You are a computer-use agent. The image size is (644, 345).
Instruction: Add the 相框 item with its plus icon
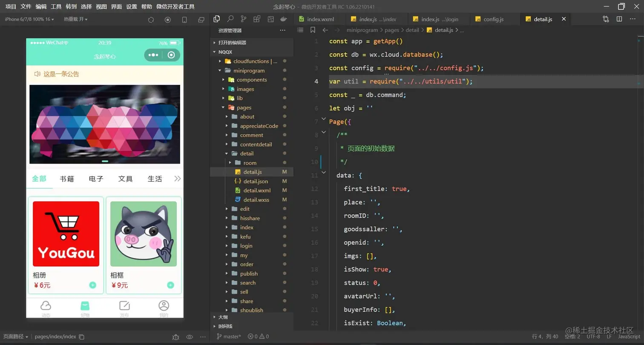170,285
